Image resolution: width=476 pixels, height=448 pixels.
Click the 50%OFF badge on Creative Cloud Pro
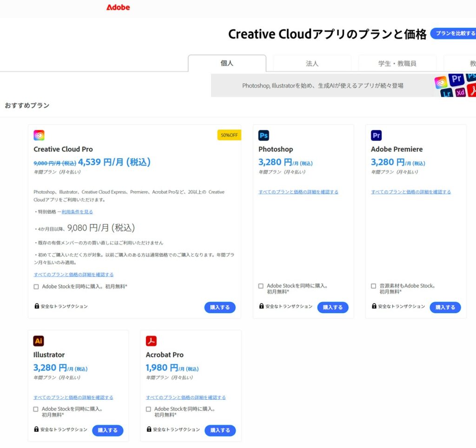click(x=229, y=135)
